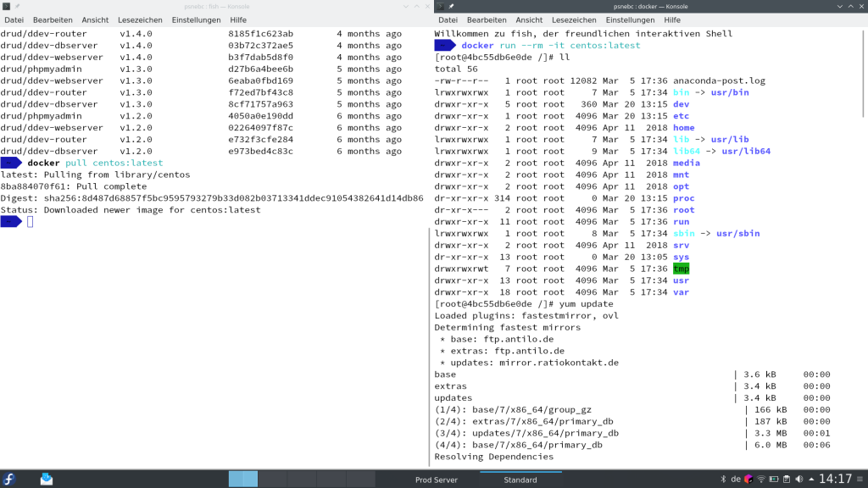Open the clipboard tray icon
Viewport: 868px width, 488px height.
coord(787,480)
